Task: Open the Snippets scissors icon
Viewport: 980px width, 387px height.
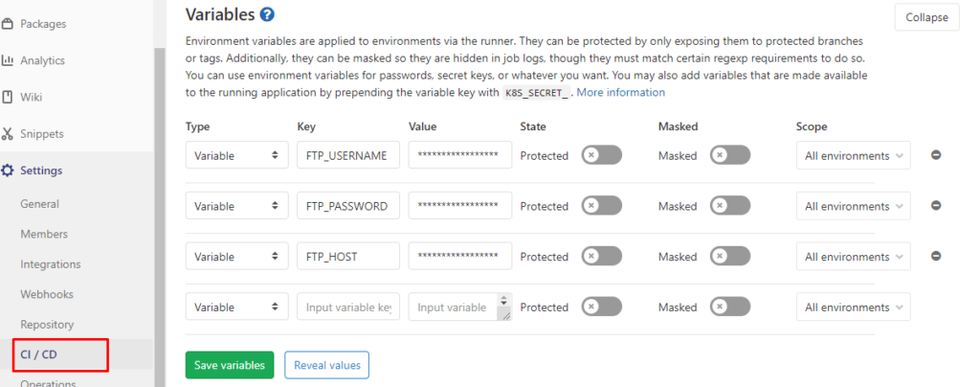Action: (x=8, y=134)
